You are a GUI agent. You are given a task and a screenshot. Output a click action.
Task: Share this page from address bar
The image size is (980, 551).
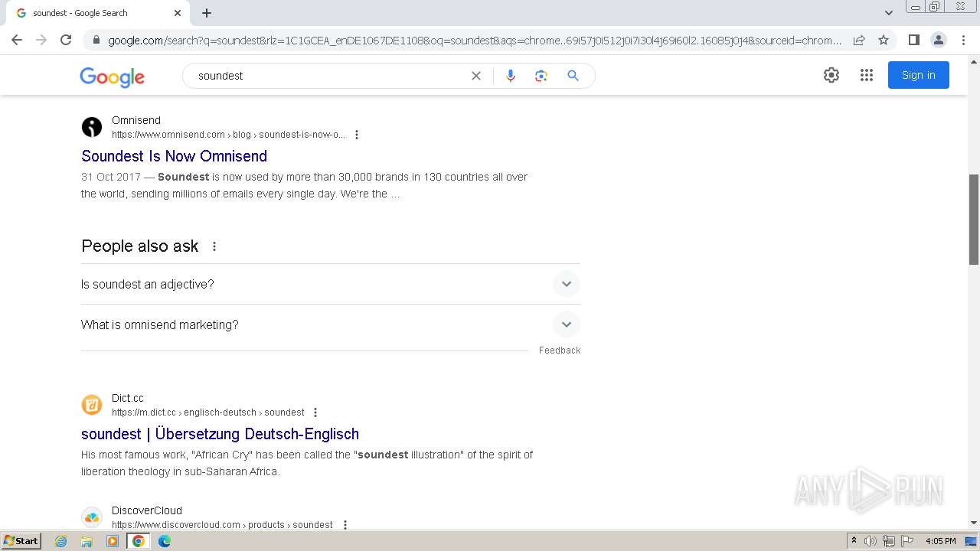pos(859,40)
